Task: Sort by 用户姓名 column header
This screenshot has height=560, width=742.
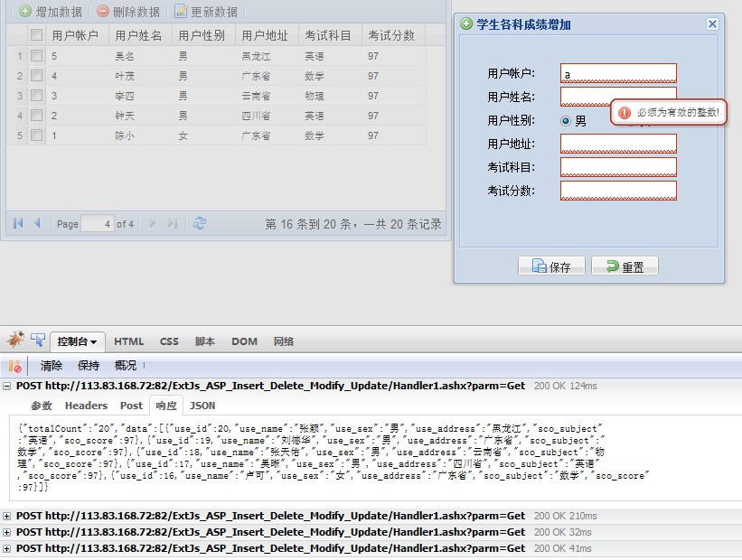Action: (141, 35)
